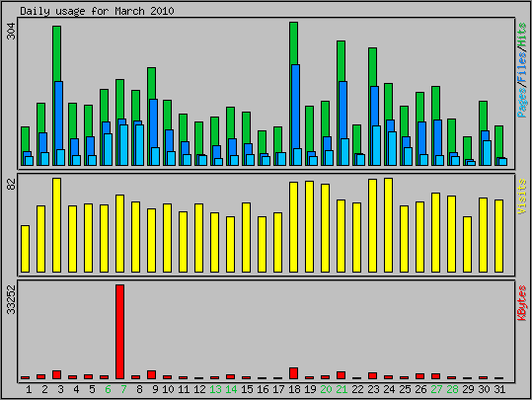
Task: Click the blue files bar for day 21
Action: pyautogui.click(x=343, y=110)
